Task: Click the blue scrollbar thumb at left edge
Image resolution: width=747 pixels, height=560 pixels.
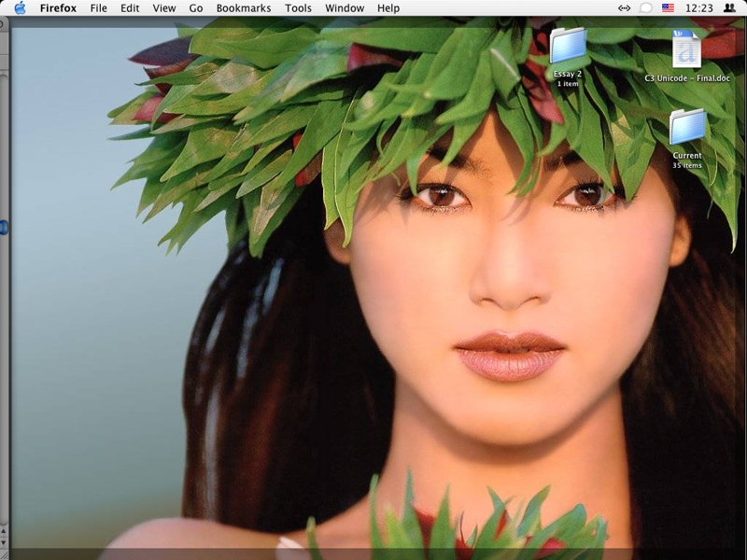Action: point(4,227)
